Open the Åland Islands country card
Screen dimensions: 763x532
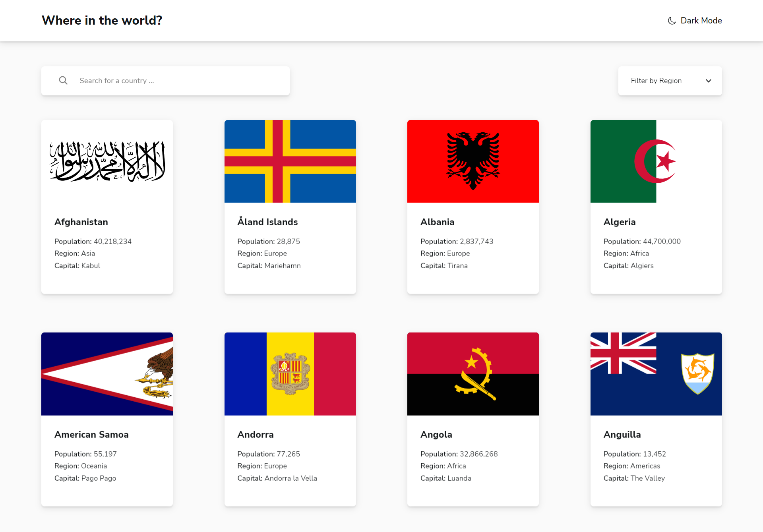pos(290,207)
